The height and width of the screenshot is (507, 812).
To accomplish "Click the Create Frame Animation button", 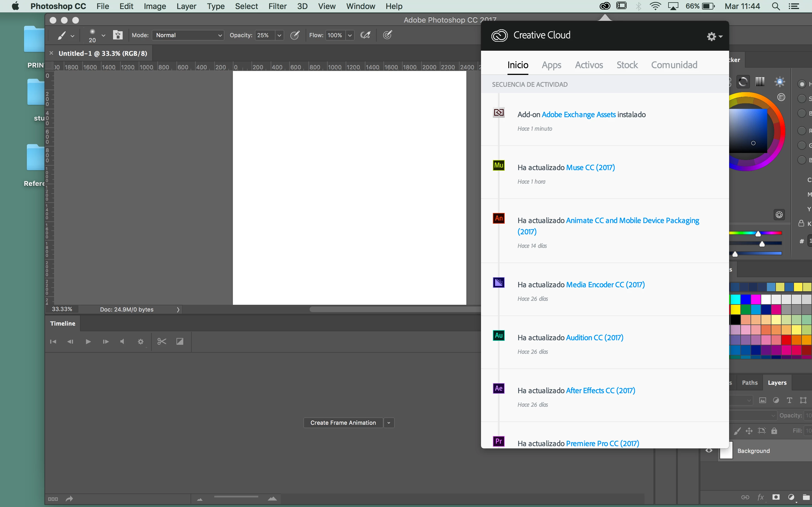I will [x=343, y=422].
